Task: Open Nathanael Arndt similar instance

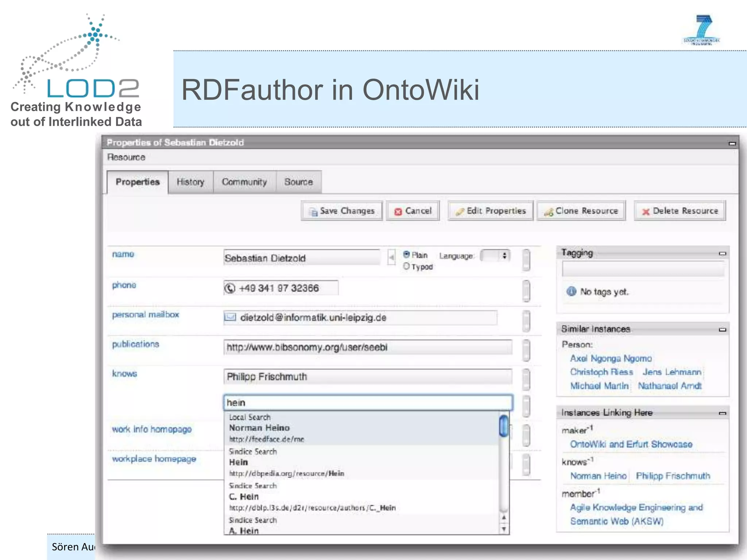Action: coord(670,386)
